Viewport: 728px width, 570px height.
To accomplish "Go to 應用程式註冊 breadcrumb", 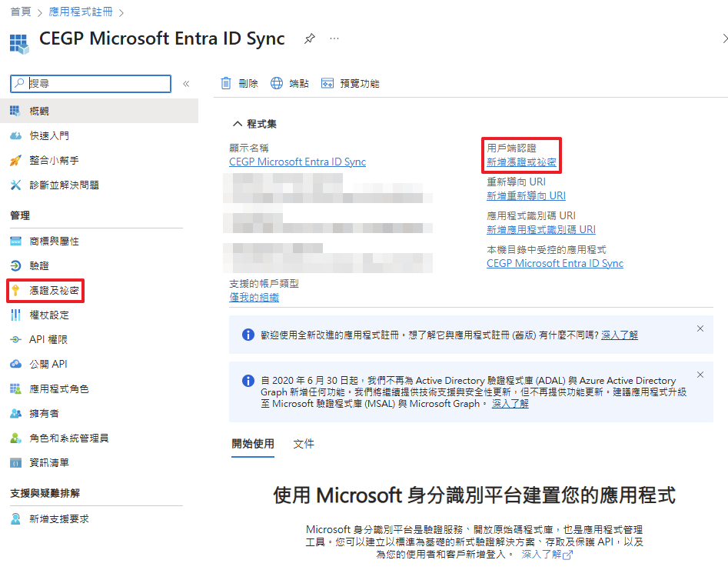I will (79, 12).
